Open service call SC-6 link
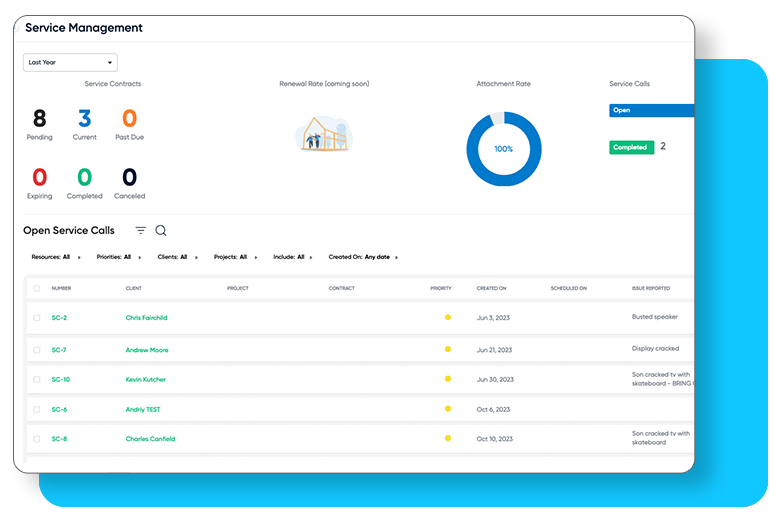Viewport: 780px width, 526px height. pos(59,409)
